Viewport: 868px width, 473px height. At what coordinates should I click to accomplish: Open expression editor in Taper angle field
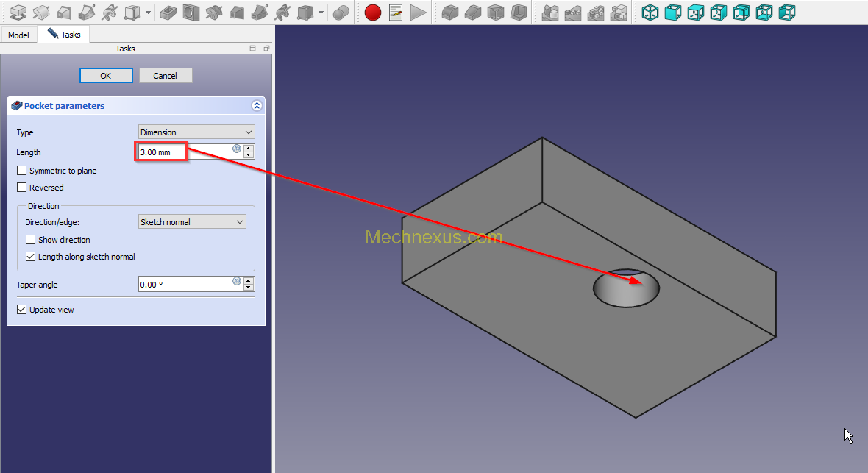236,281
